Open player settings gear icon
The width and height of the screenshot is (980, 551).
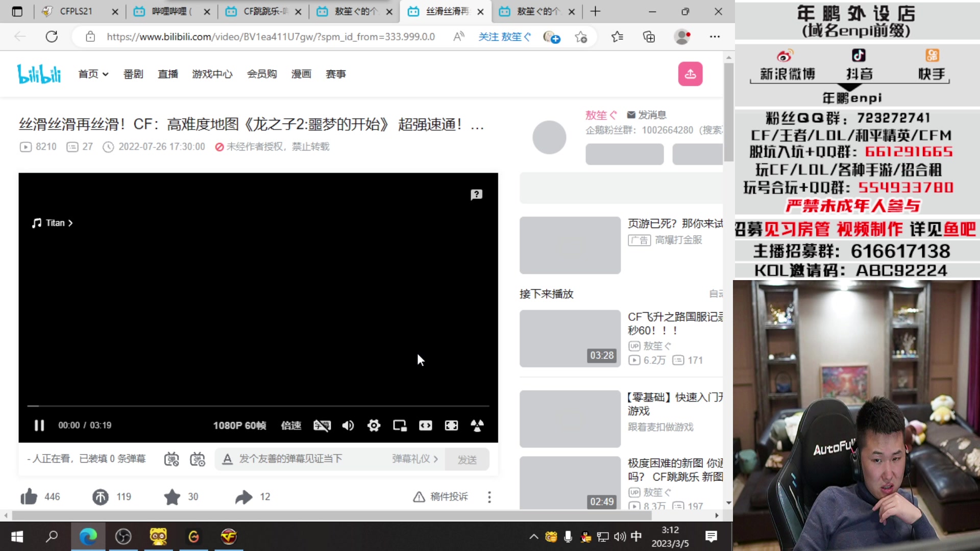tap(374, 425)
